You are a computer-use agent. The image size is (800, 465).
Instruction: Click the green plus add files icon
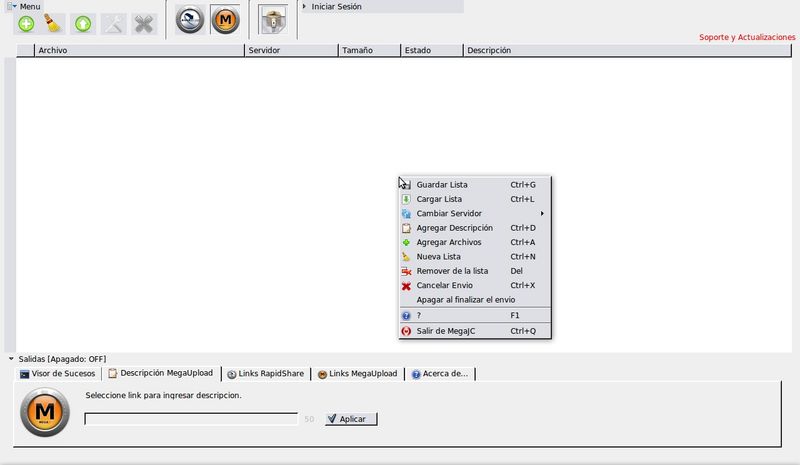pyautogui.click(x=27, y=23)
